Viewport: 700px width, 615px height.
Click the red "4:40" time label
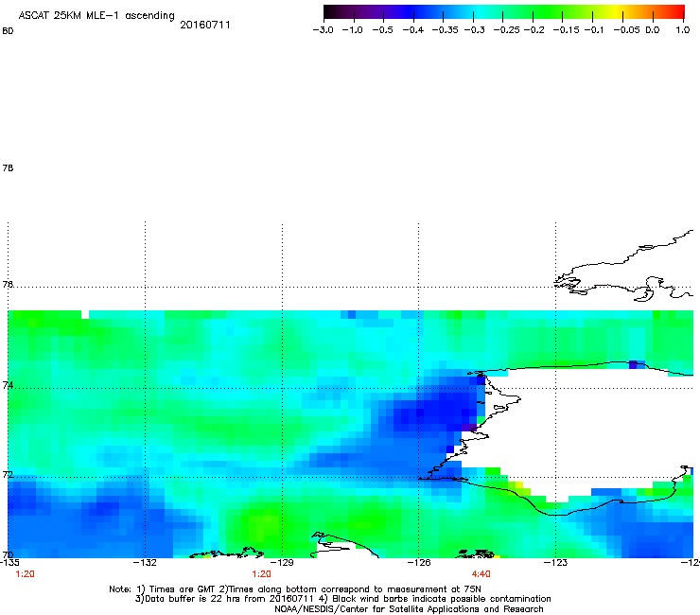[481, 574]
